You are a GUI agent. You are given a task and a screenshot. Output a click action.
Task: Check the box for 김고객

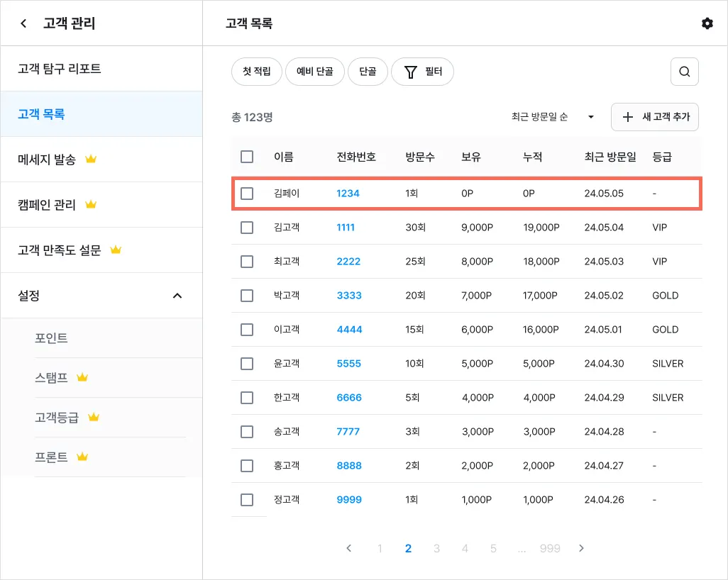click(247, 228)
